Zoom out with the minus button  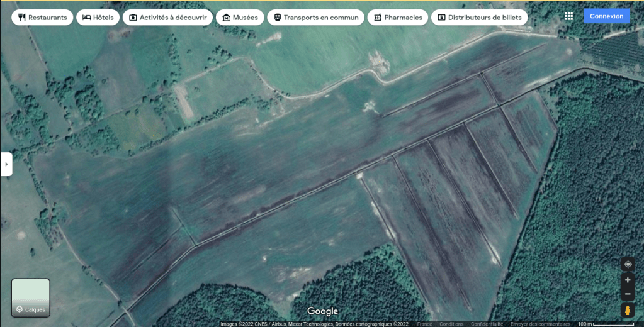coord(627,294)
